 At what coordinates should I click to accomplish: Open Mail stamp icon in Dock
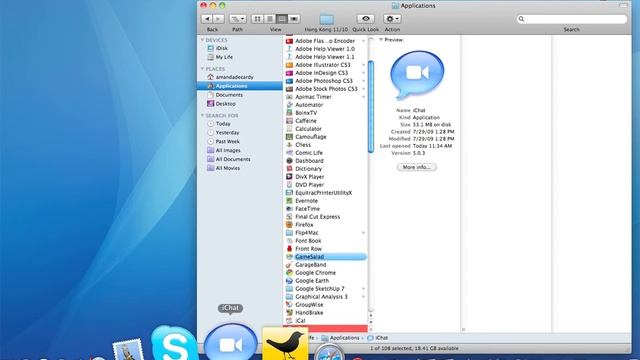pyautogui.click(x=129, y=350)
